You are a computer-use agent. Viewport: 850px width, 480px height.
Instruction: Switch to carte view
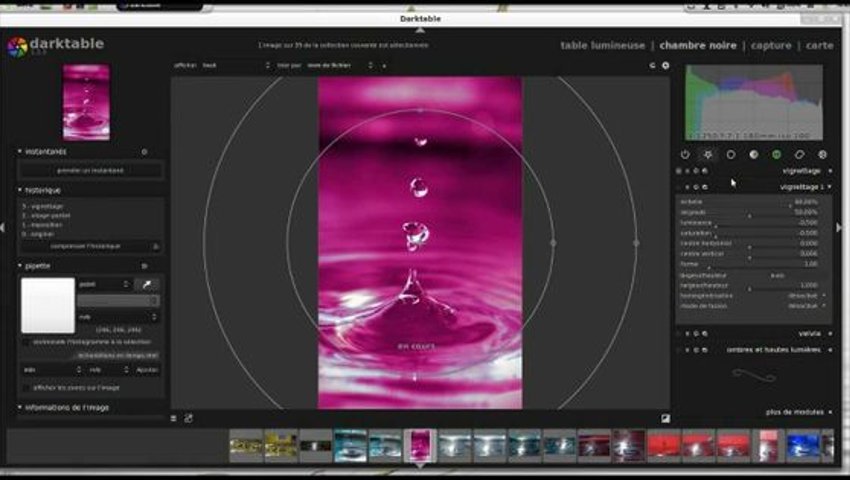coord(819,46)
